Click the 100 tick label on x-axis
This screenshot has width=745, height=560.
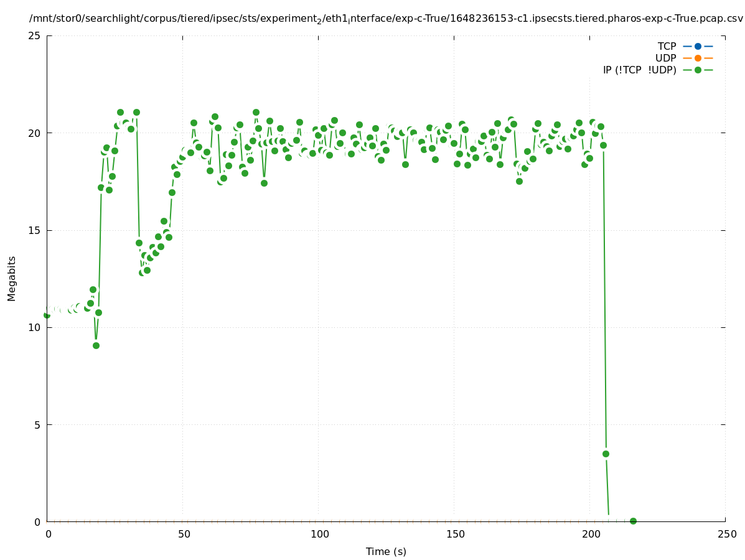(319, 534)
